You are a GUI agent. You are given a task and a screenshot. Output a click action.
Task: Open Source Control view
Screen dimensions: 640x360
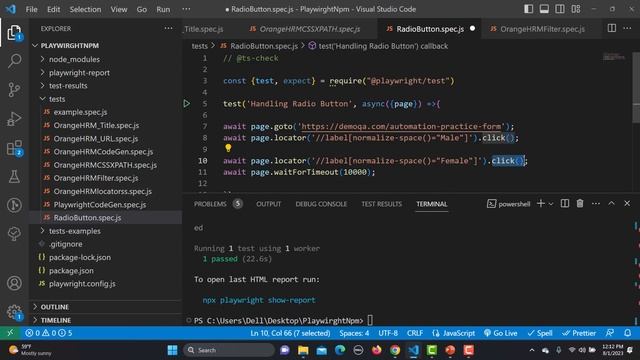pyautogui.click(x=14, y=89)
